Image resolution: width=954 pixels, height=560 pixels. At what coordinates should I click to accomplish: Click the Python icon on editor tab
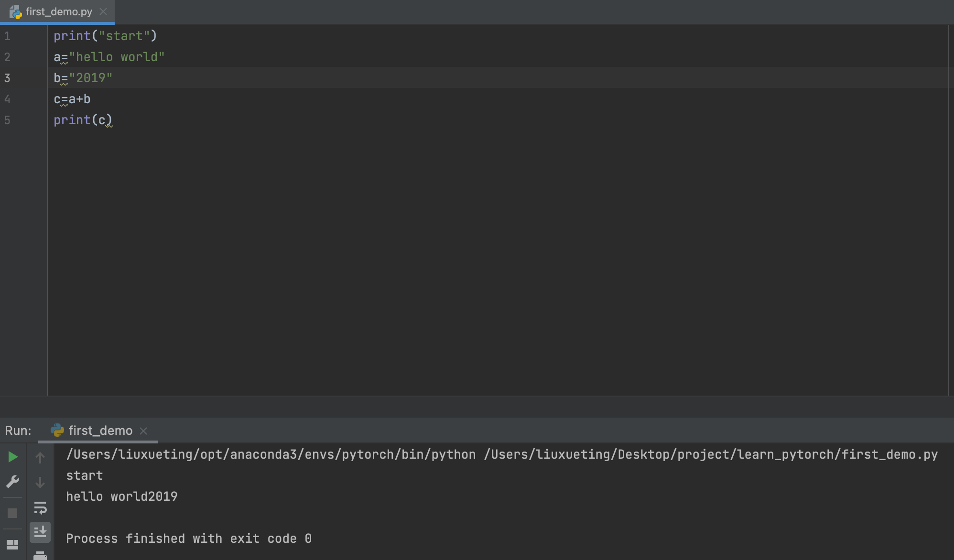coord(15,12)
